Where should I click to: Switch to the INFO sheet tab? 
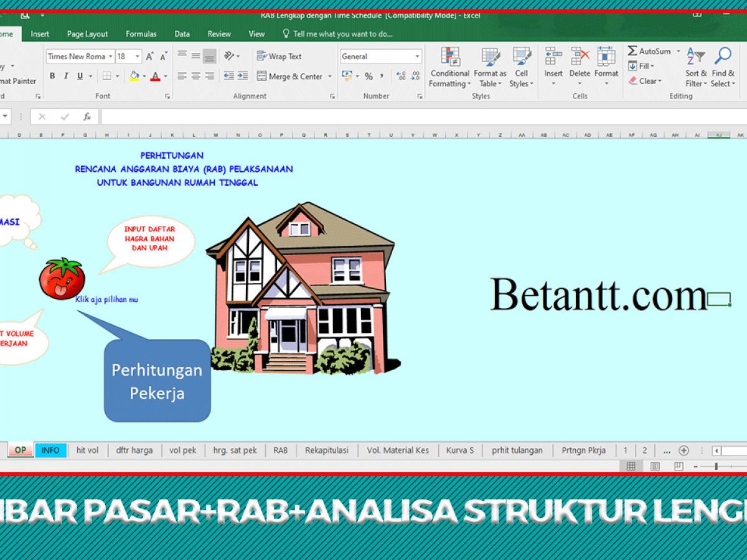51,450
